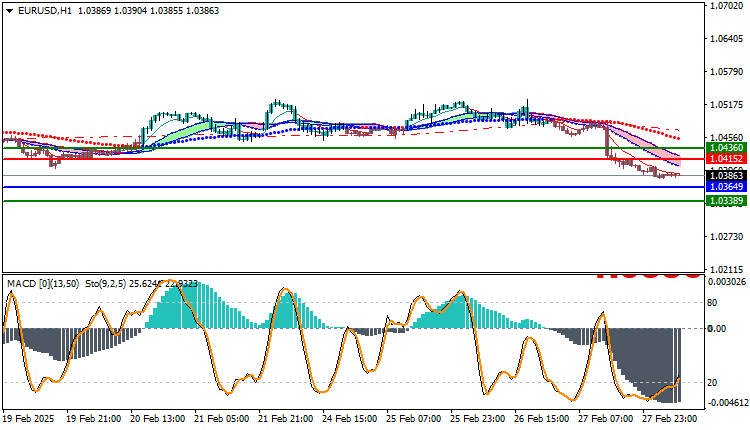Select the 24 Feb 15:00 time axis label
The image size is (750, 430).
coord(350,419)
